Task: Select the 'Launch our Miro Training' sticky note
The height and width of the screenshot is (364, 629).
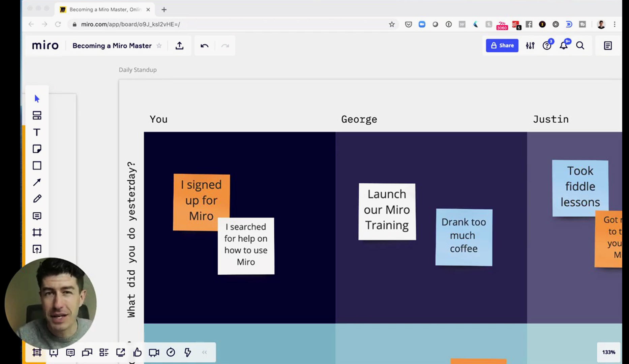Action: [387, 212]
